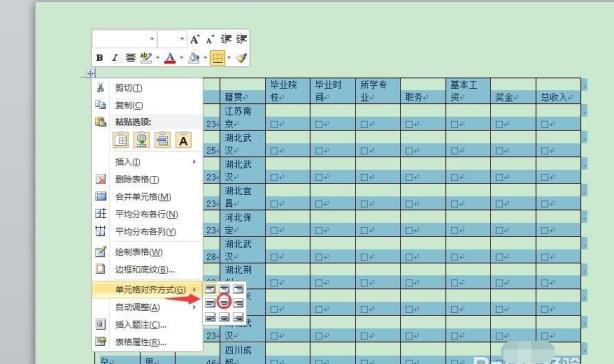614x364 pixels.
Task: Select align bottom center cell alignment
Action: pos(224,317)
